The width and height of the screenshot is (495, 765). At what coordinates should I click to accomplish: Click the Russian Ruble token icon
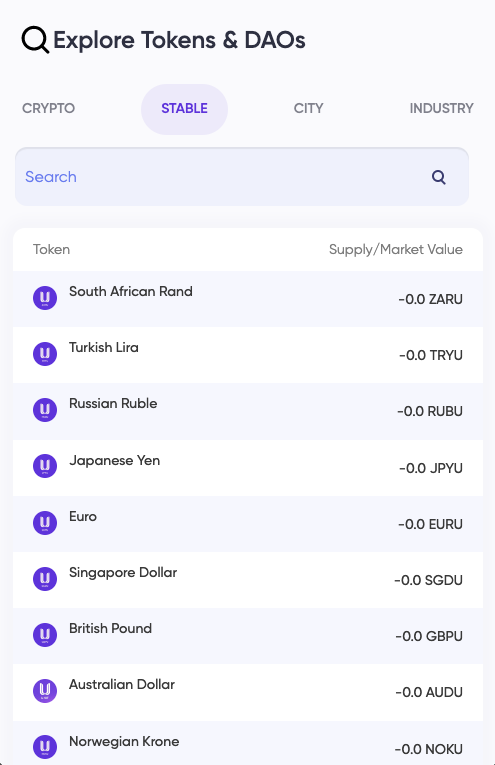tap(45, 410)
